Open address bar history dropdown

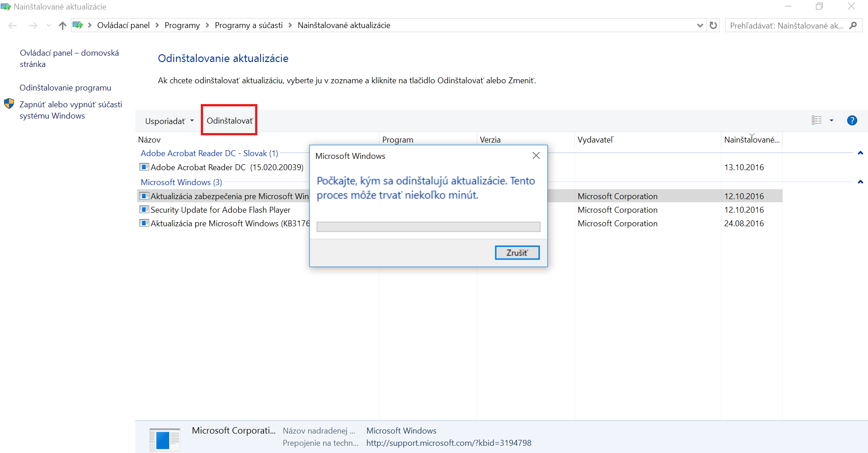[700, 25]
